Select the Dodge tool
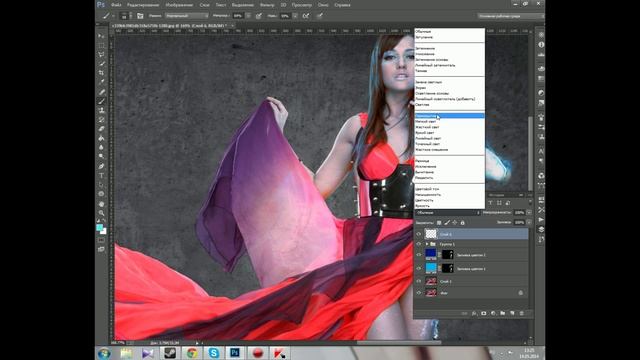Screen dimensions: 640x360 101,156
